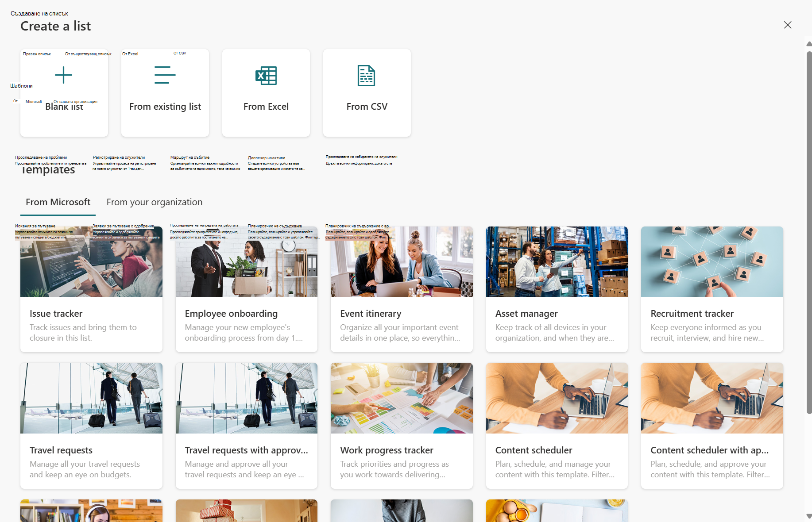
Task: Click the Event itinerary title
Action: (371, 314)
